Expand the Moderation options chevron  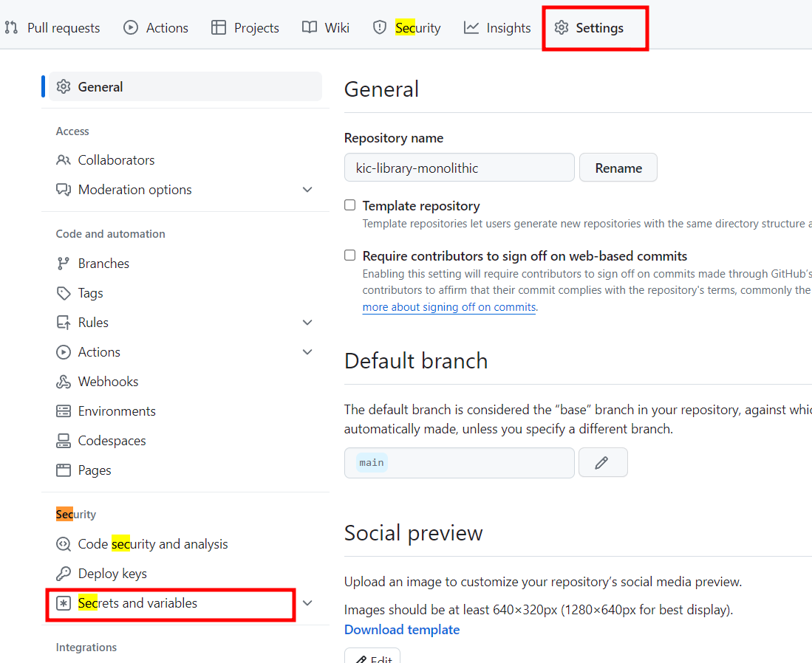point(307,190)
